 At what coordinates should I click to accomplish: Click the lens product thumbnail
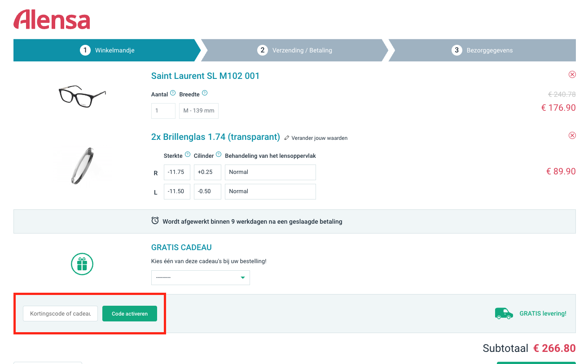pos(82,166)
